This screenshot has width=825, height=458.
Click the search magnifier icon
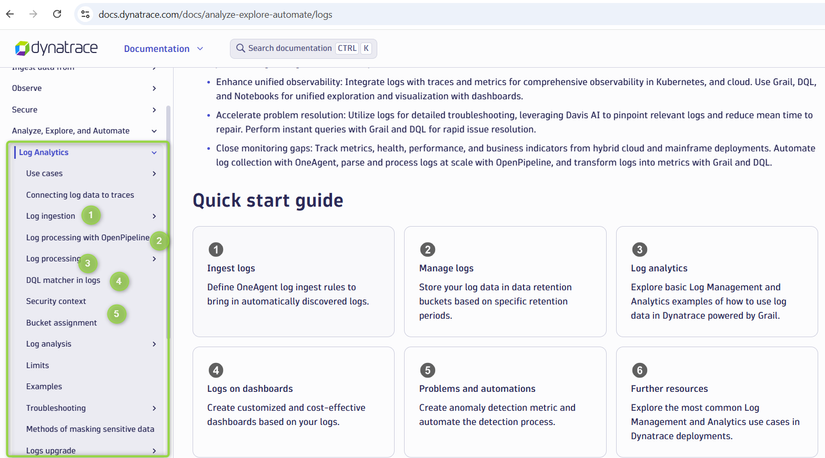pos(240,48)
